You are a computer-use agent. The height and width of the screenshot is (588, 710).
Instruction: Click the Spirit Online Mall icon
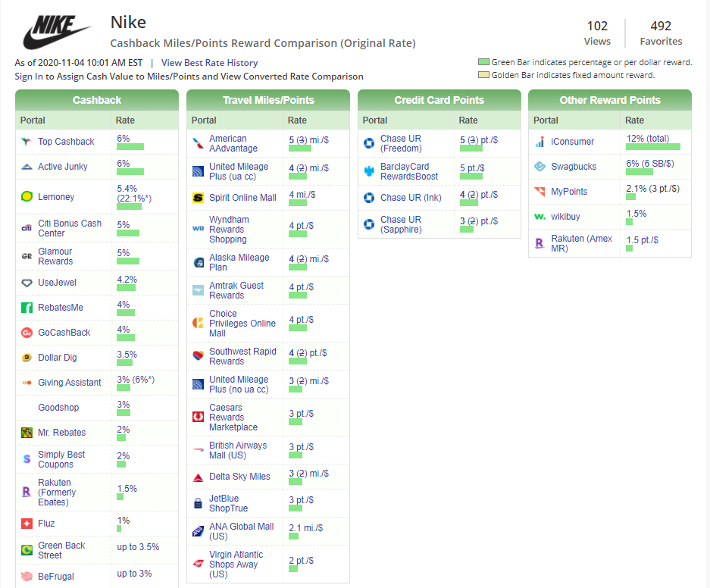point(198,198)
